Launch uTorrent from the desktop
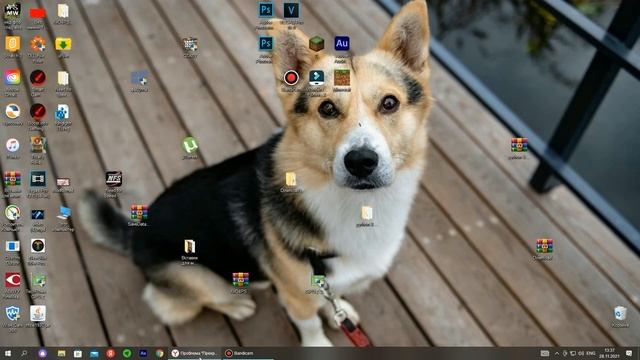This screenshot has width=640, height=360. pyautogui.click(x=190, y=145)
